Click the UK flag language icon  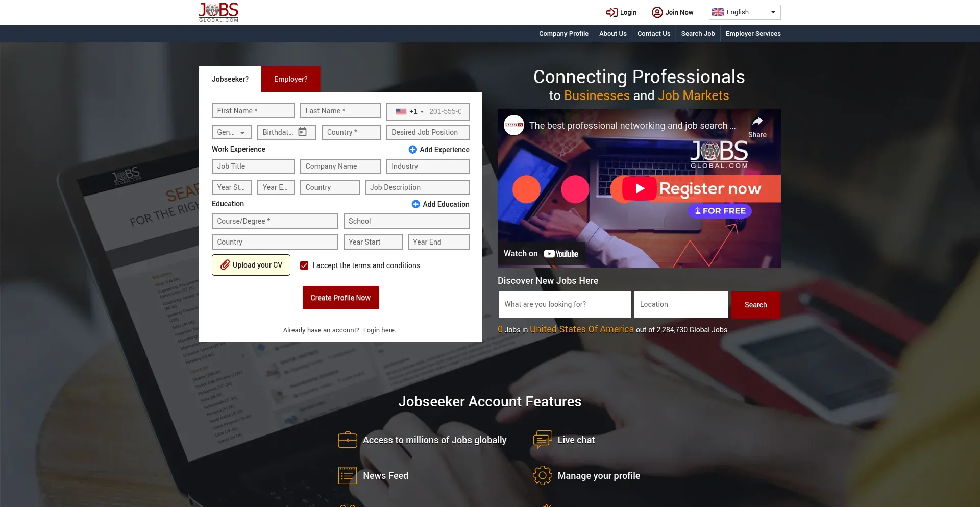point(718,12)
